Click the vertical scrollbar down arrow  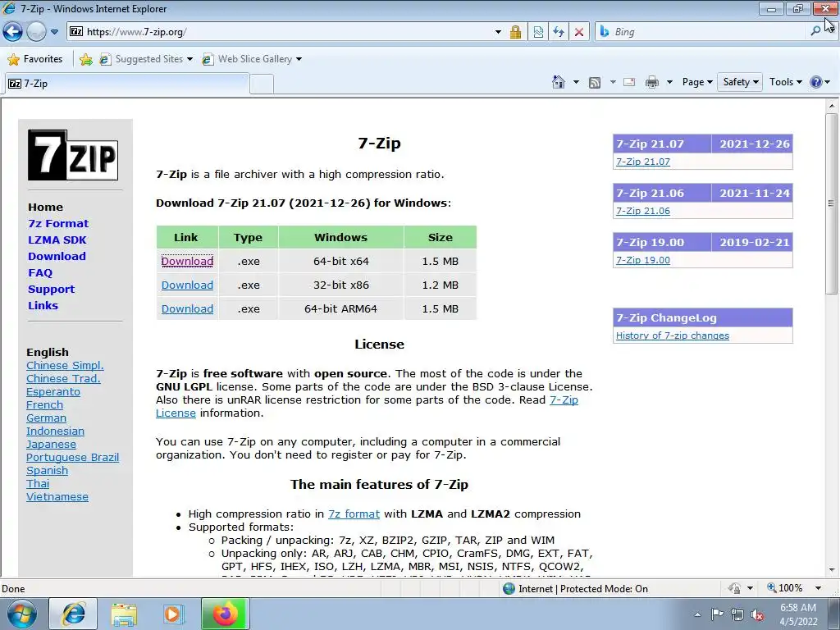tap(832, 570)
